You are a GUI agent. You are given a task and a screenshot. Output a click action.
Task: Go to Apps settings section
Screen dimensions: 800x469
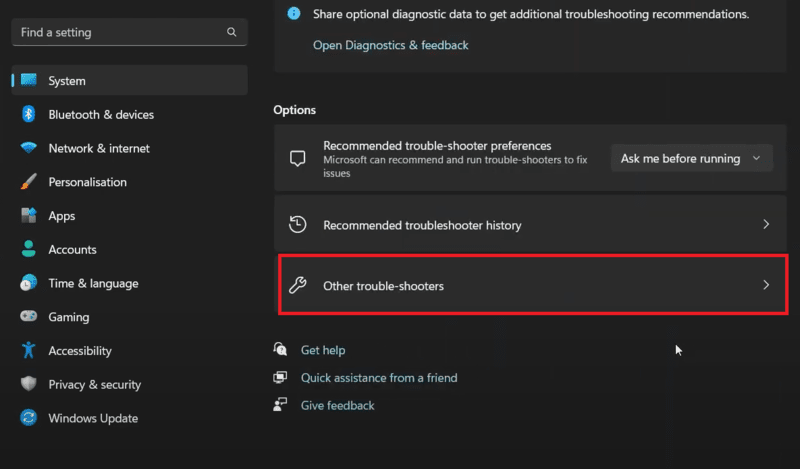pos(62,216)
